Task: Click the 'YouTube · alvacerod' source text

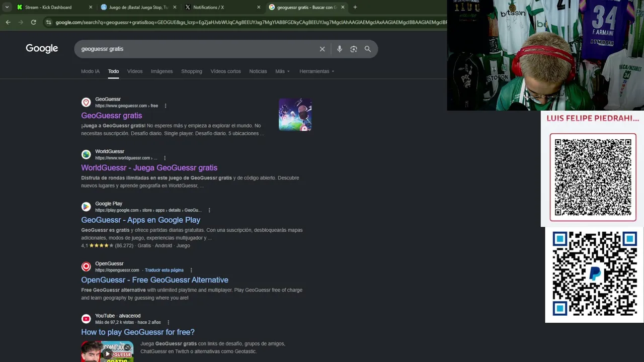Action: [x=118, y=316]
